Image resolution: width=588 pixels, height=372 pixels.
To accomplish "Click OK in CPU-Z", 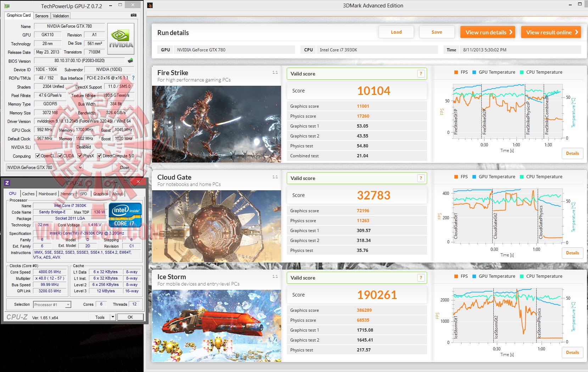I will tap(130, 317).
